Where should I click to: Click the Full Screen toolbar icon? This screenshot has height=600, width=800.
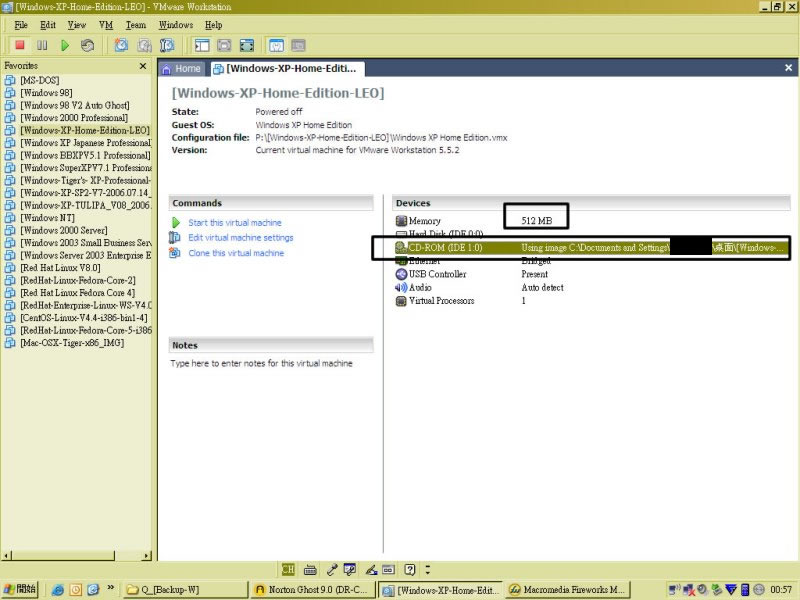(x=246, y=45)
